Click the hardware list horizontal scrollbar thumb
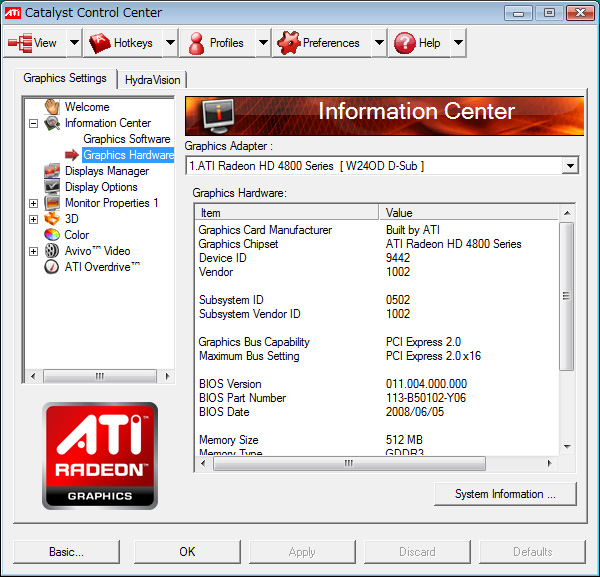Image resolution: width=600 pixels, height=577 pixels. (349, 463)
